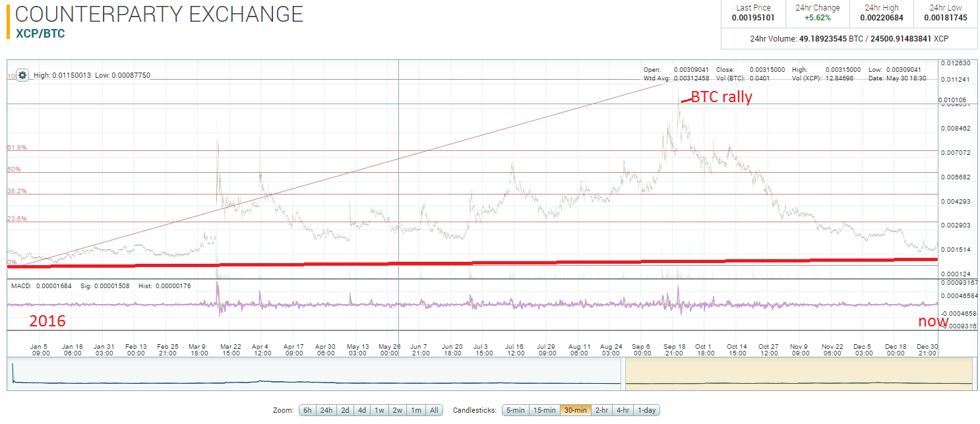
Task: Click the 50% Fibonacci level label
Action: click(x=14, y=169)
